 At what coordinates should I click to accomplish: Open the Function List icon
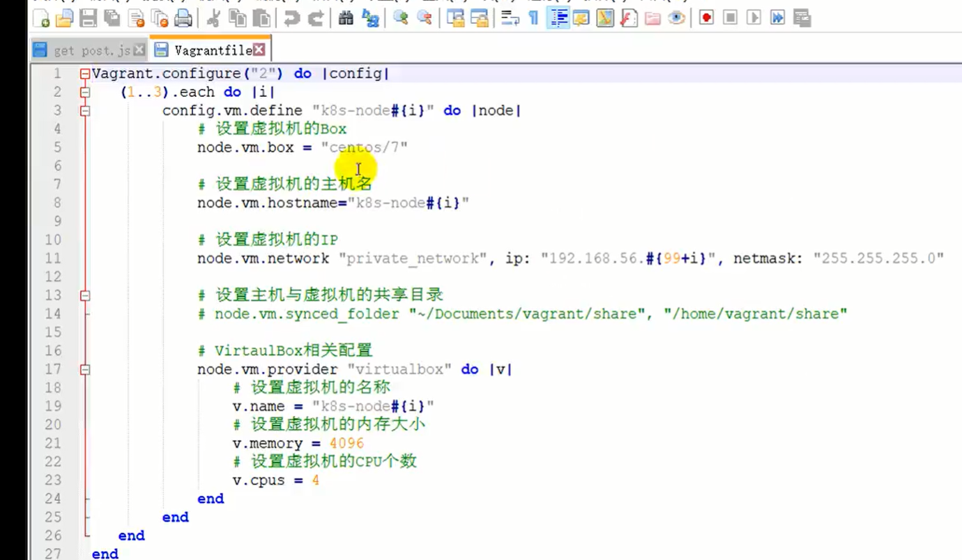click(629, 18)
